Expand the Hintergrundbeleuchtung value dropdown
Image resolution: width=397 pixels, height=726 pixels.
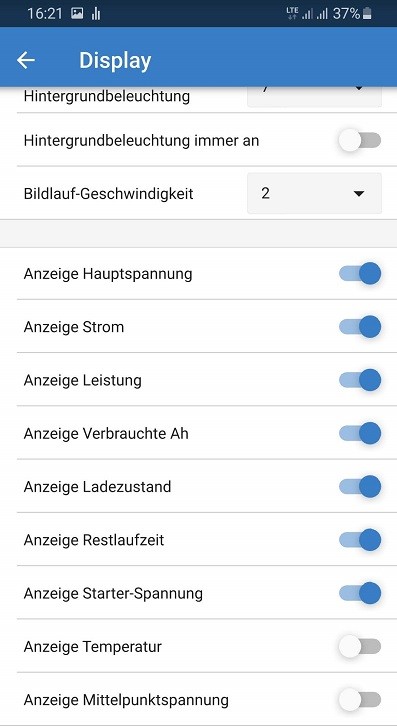pyautogui.click(x=315, y=96)
